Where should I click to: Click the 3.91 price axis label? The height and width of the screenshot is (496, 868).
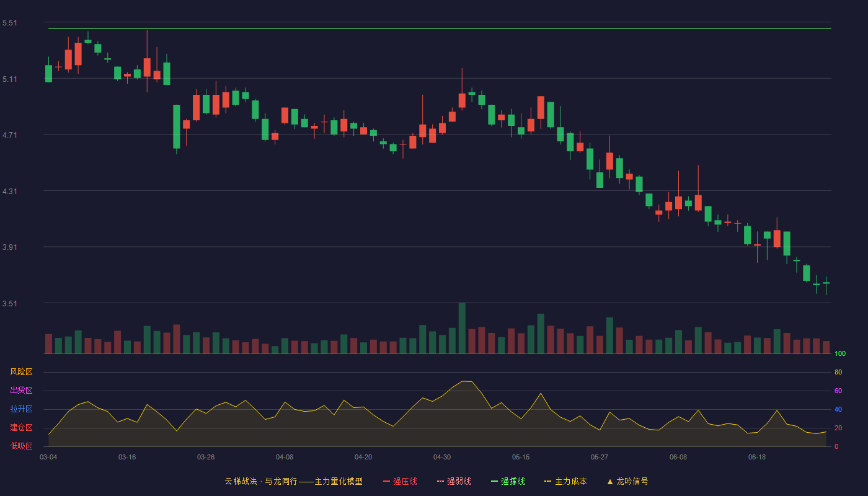10,247
